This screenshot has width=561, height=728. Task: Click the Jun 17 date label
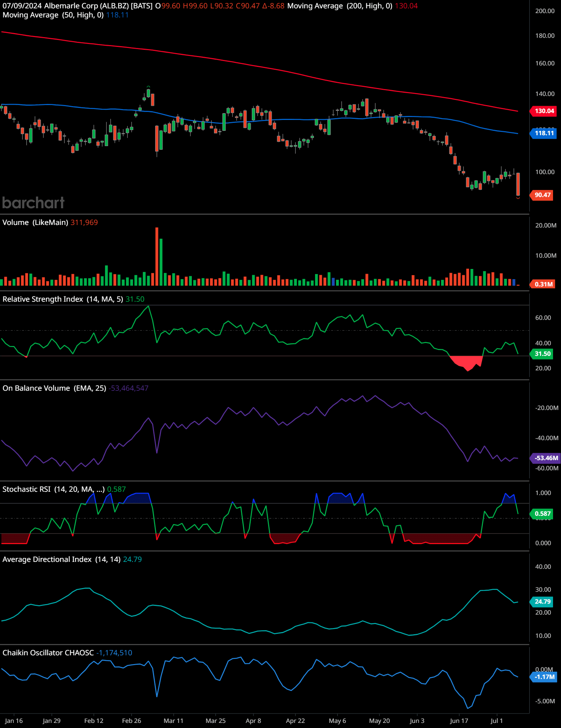coord(459,721)
